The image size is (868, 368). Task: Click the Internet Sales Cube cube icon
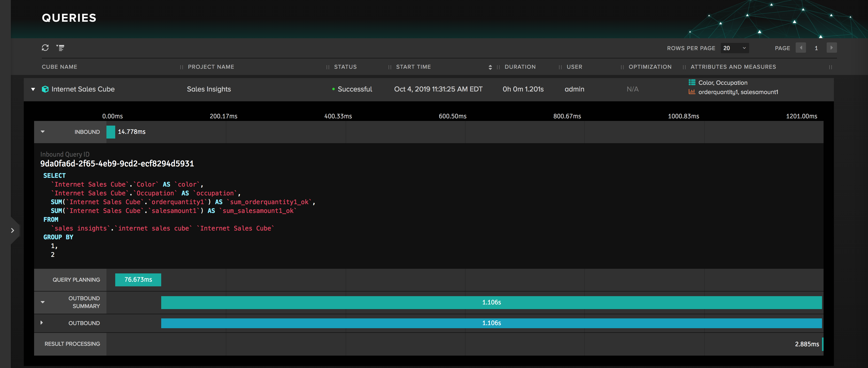[45, 89]
